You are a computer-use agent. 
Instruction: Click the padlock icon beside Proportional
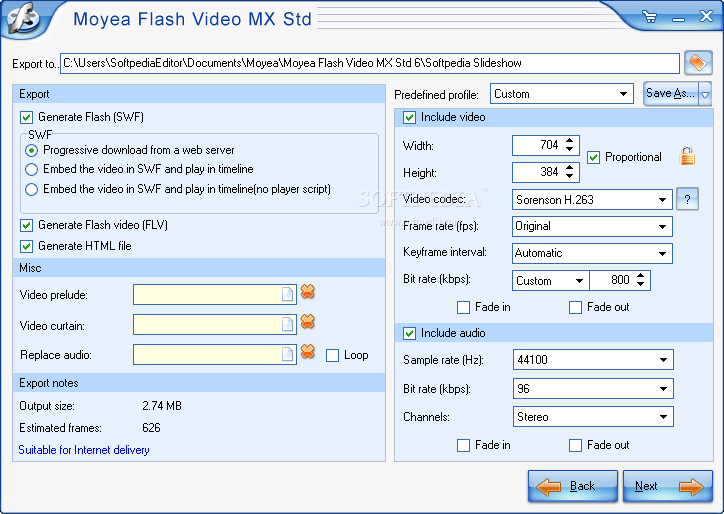pyautogui.click(x=687, y=156)
